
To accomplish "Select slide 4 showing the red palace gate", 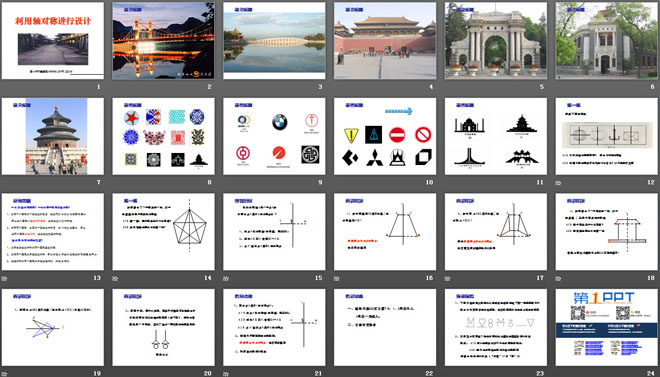I will click(385, 41).
